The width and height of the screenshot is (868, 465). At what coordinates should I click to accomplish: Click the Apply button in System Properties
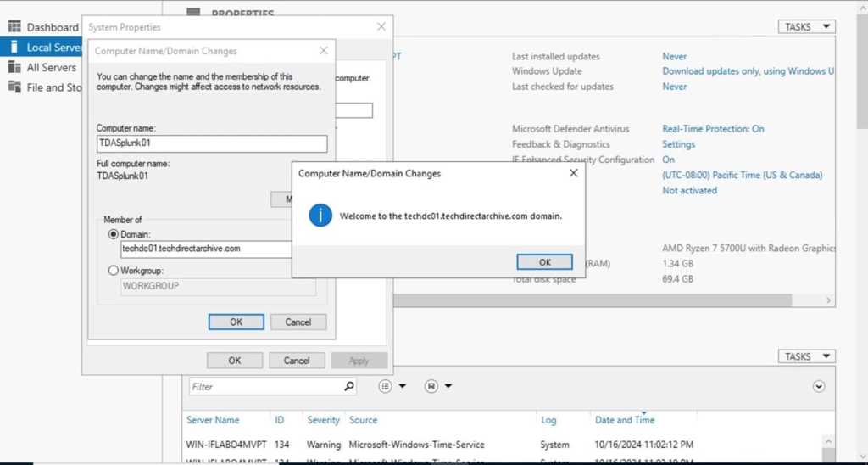pos(359,361)
